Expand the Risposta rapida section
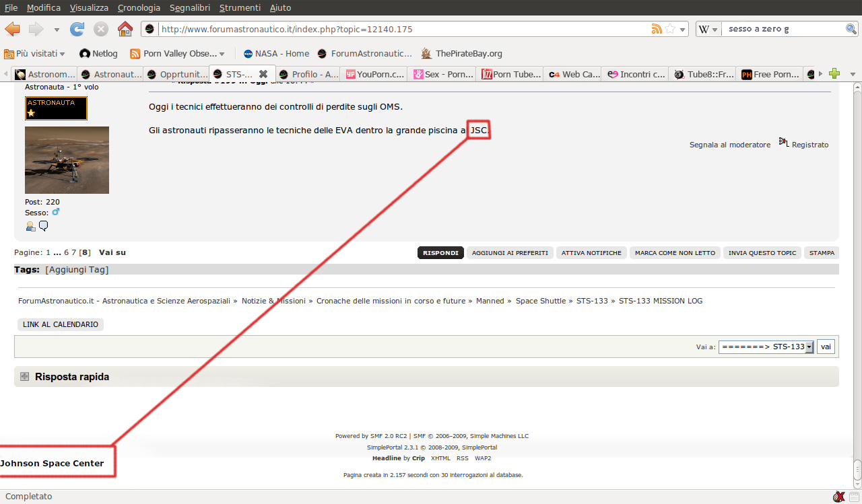This screenshot has height=504, width=862. tap(25, 377)
